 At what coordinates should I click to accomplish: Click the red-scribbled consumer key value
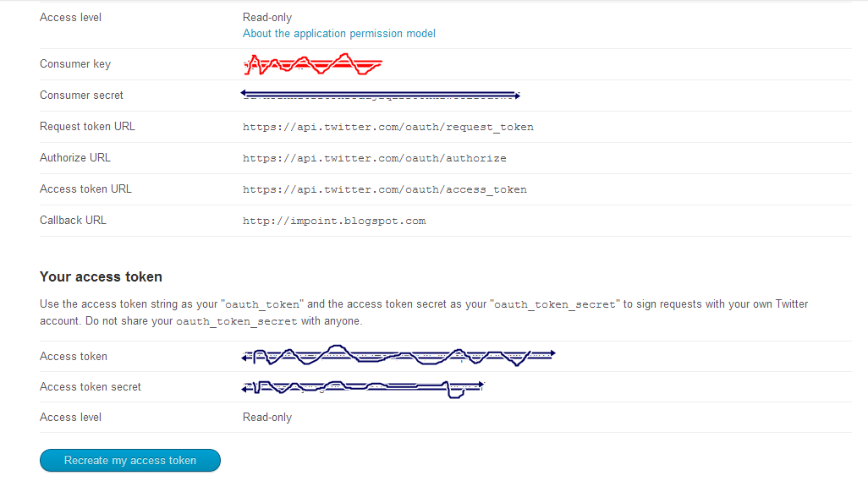[x=311, y=63]
